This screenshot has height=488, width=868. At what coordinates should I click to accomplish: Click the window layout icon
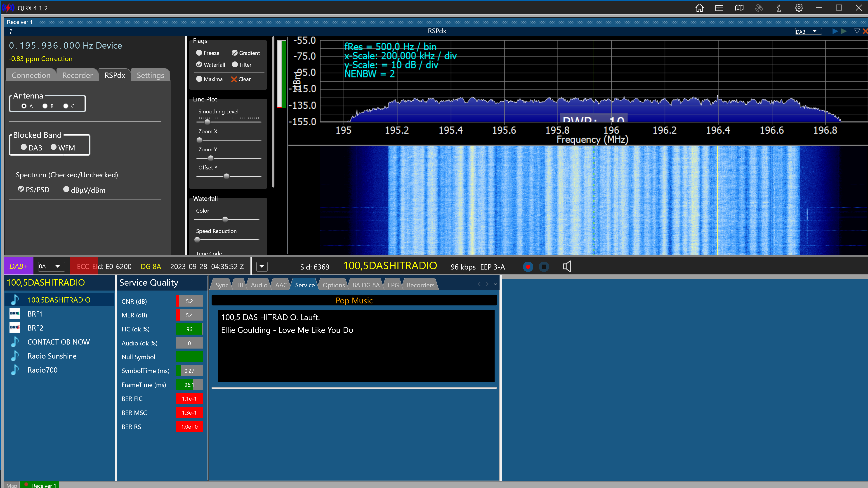[719, 8]
